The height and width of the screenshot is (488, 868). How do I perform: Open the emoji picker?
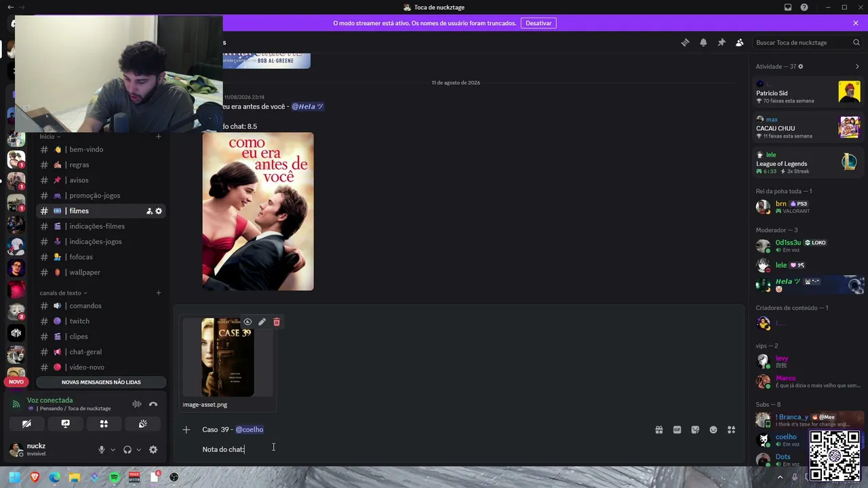(x=713, y=430)
